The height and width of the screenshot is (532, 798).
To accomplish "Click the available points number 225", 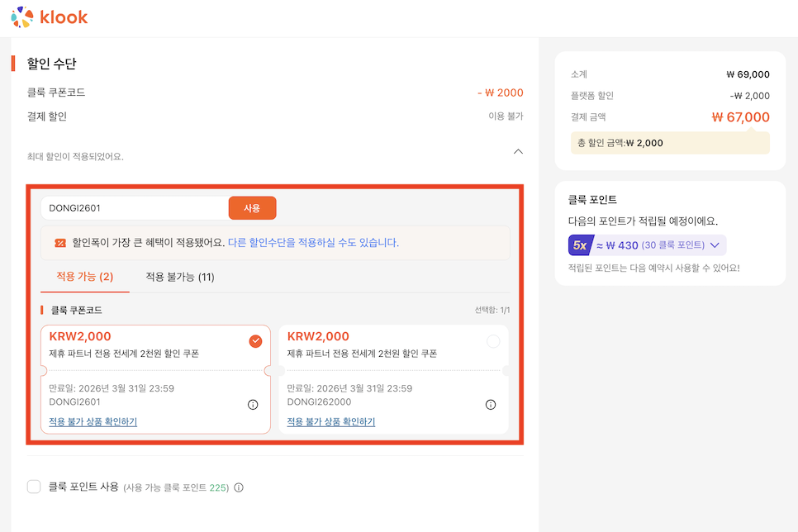I will tap(218, 487).
